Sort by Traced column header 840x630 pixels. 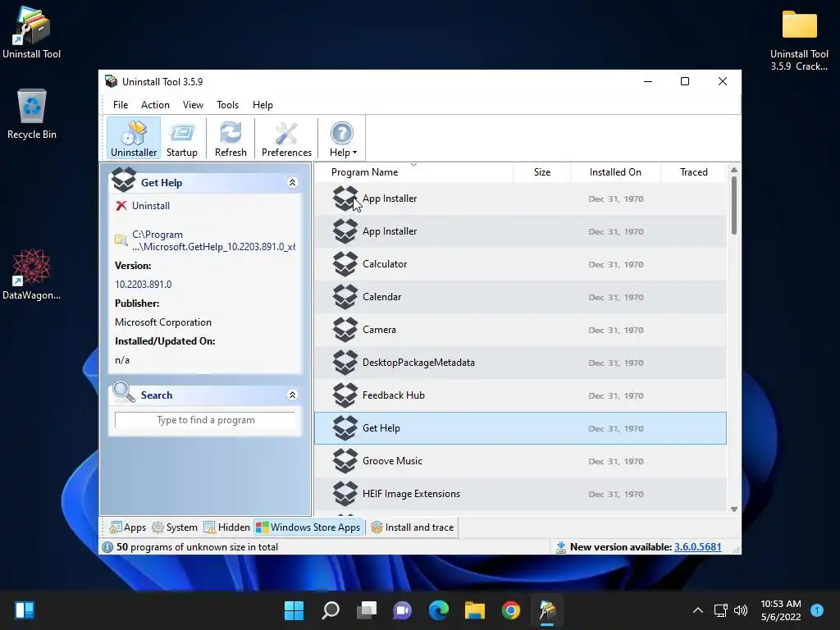pos(694,172)
